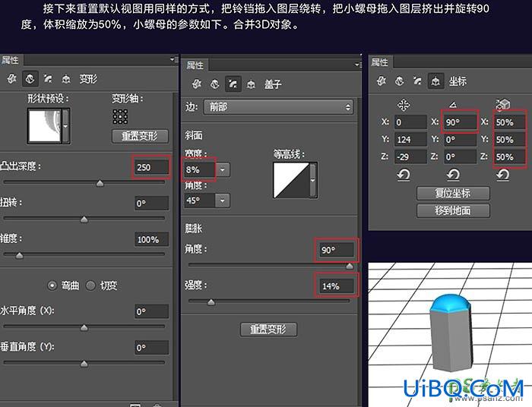Click inflate strength field showing 14%
Image resolution: width=532 pixels, height=407 pixels.
pos(336,286)
